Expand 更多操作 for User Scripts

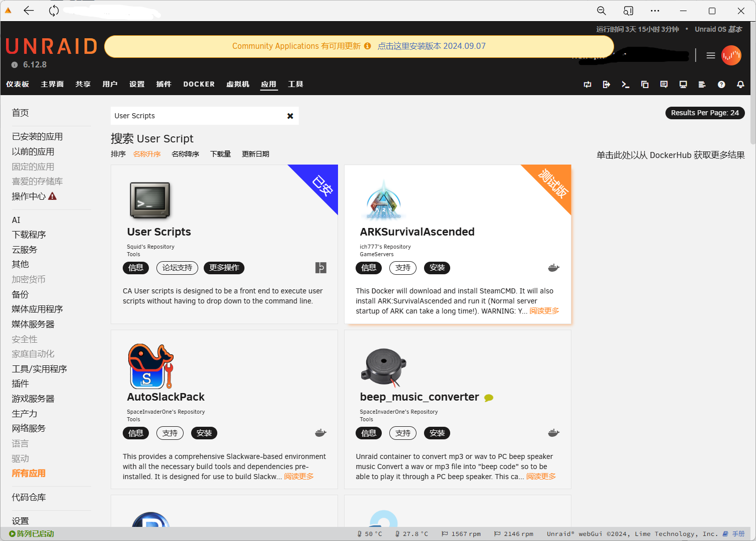point(224,268)
